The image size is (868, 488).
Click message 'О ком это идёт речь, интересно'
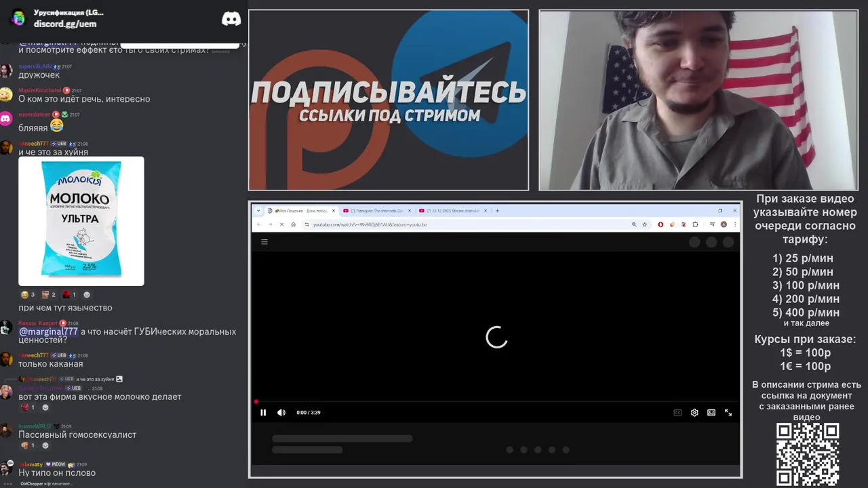coord(84,99)
